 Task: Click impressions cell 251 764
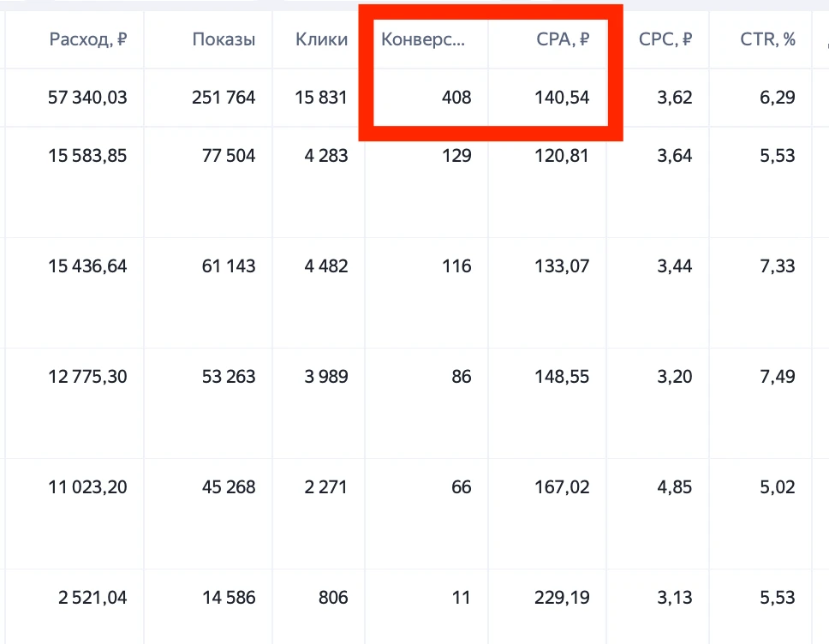(224, 98)
